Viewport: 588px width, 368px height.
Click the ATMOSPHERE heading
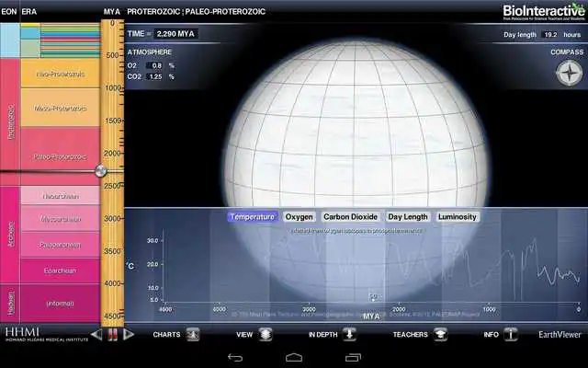tap(150, 52)
